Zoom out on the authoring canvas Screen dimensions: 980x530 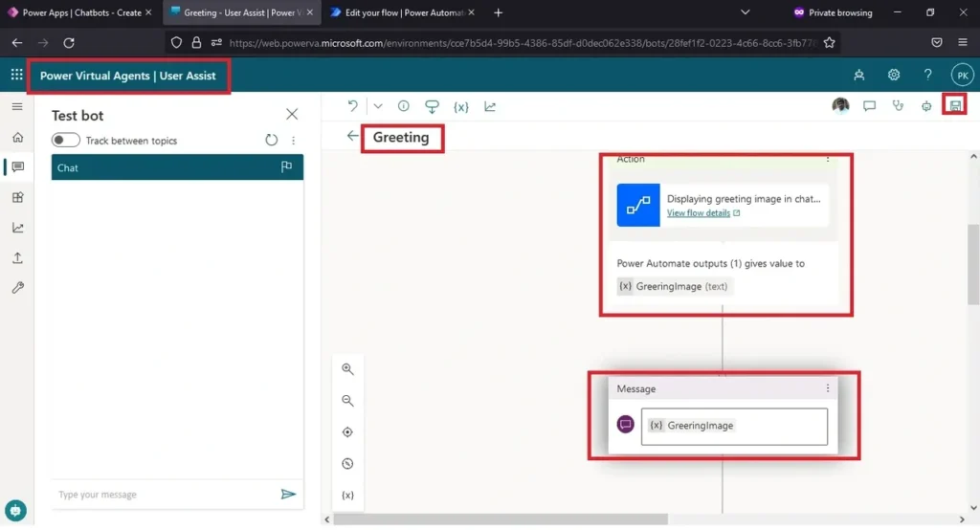coord(347,401)
